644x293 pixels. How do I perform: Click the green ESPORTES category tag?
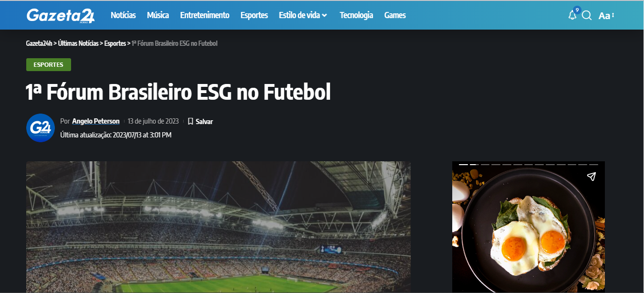tap(49, 64)
